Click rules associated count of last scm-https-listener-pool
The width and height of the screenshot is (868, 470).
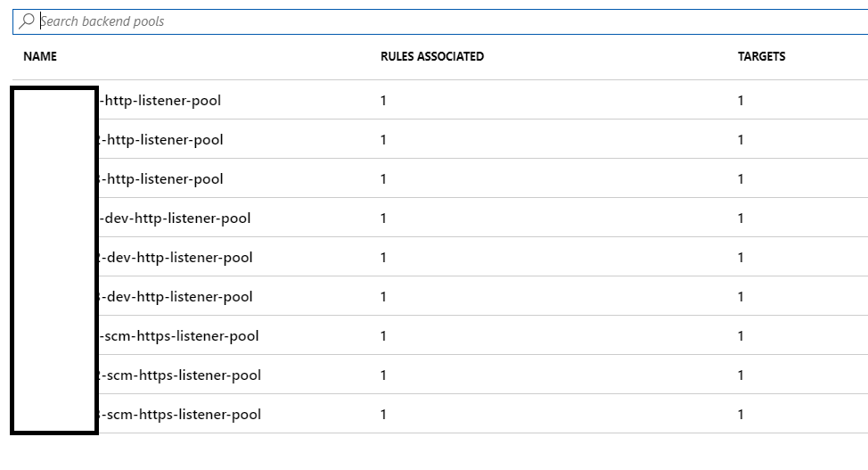(x=383, y=415)
